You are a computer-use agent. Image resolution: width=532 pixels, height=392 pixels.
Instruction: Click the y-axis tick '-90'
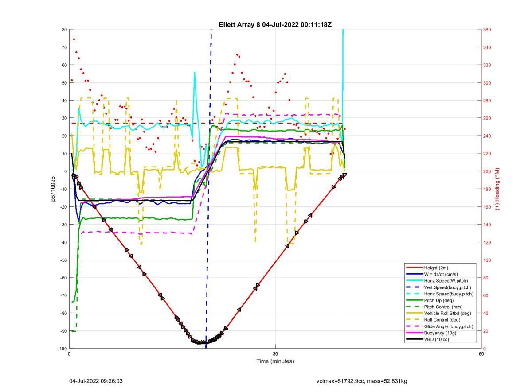(63, 331)
